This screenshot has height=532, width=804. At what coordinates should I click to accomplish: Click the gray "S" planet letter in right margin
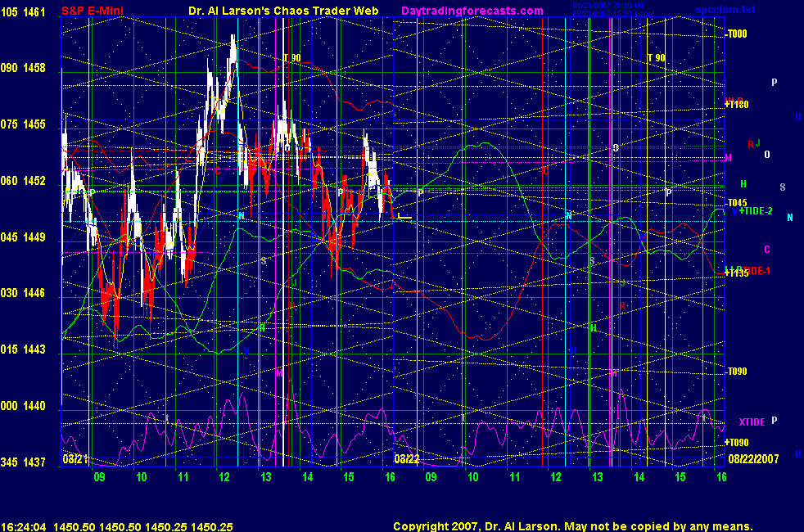click(783, 187)
